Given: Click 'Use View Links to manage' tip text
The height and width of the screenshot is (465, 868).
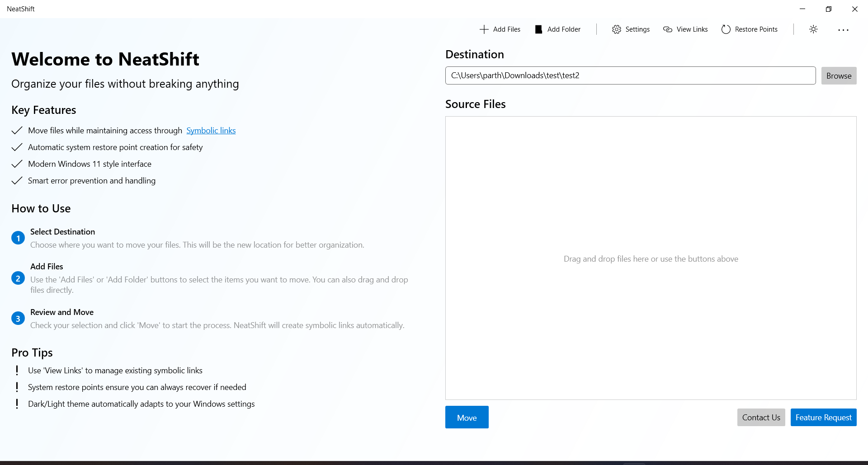Looking at the screenshot, I should 115,371.
